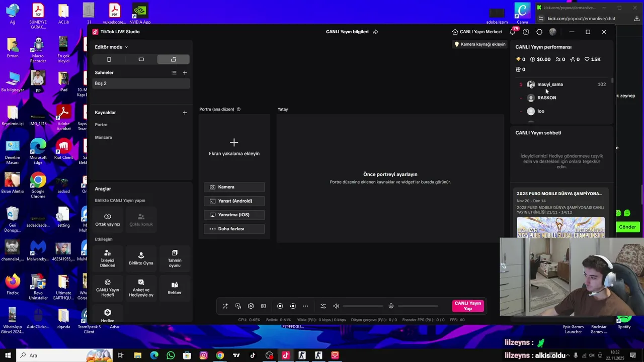Add Yansıtma (iOS) source
The width and height of the screenshot is (644, 362).
click(x=234, y=215)
